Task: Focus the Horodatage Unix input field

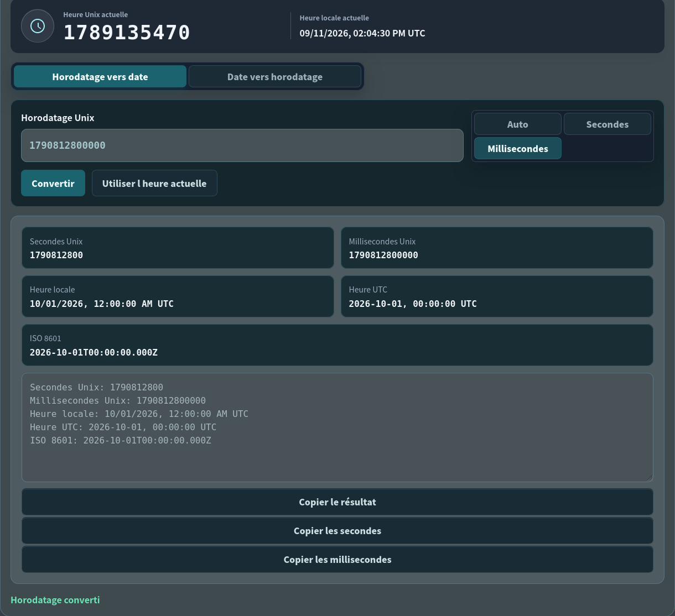Action: click(x=242, y=145)
